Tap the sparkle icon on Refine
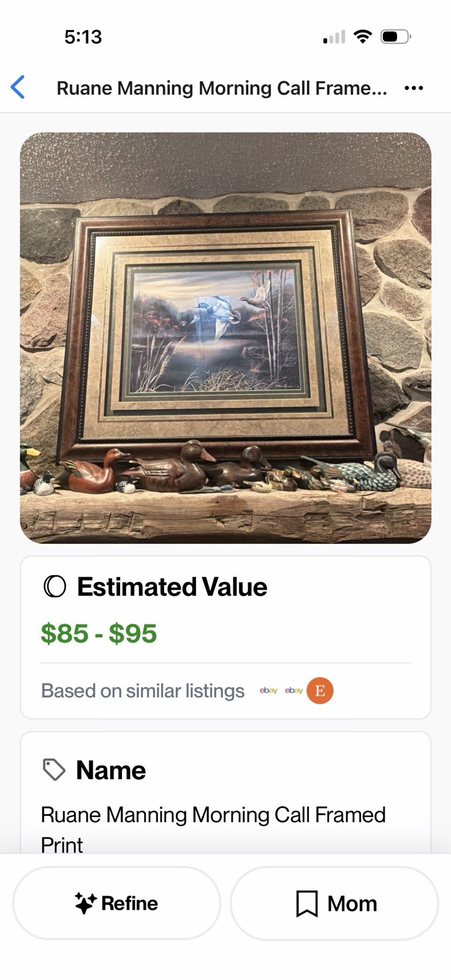This screenshot has height=980, width=451. tap(85, 903)
